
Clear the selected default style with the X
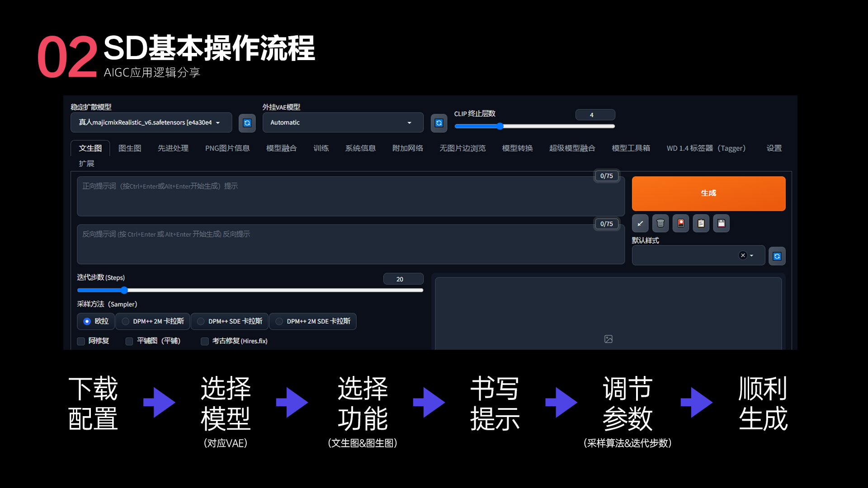[743, 255]
